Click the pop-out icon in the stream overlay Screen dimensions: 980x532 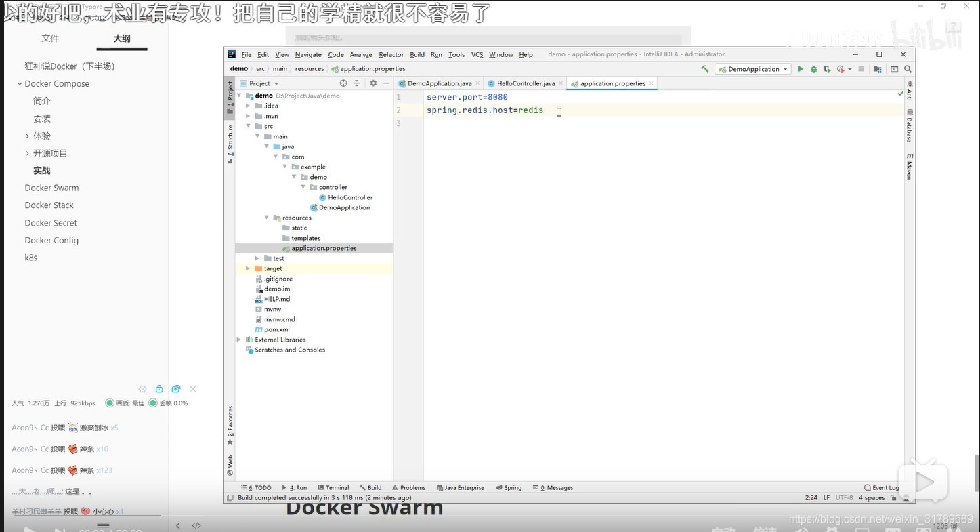coord(176,389)
